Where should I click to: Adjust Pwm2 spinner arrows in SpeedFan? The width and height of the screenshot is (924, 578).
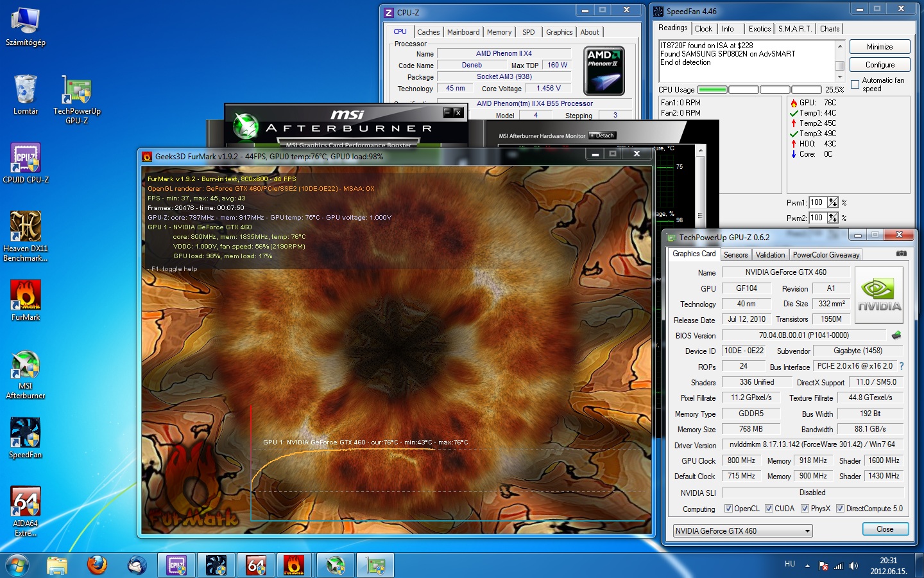(833, 218)
